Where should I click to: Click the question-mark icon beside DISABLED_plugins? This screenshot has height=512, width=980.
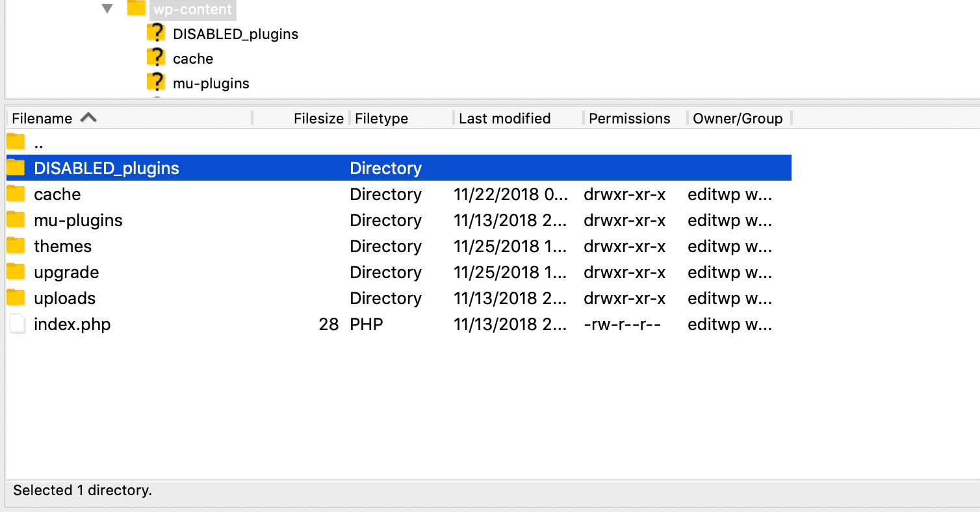157,32
